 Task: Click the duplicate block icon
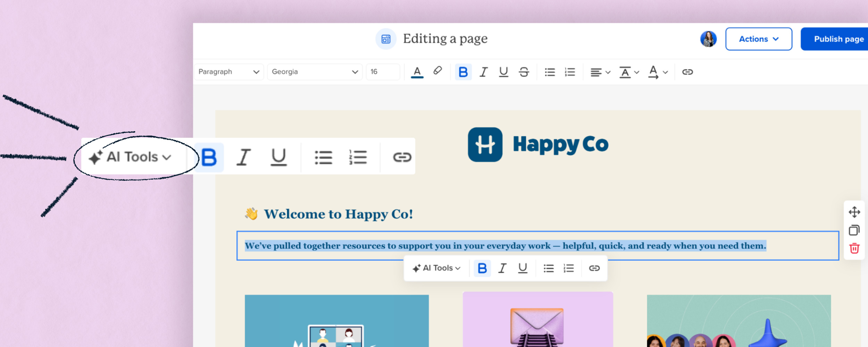[x=854, y=230]
